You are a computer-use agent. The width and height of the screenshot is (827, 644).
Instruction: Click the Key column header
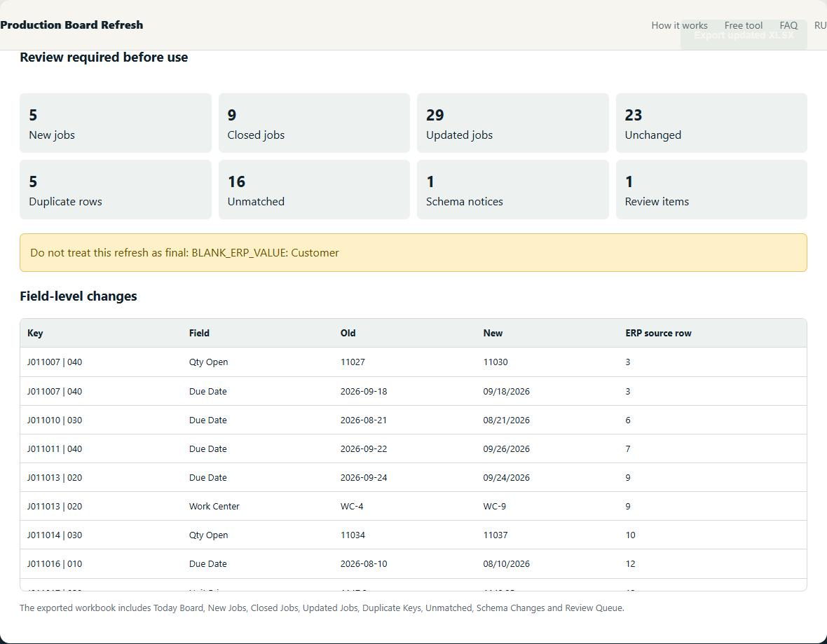35,333
